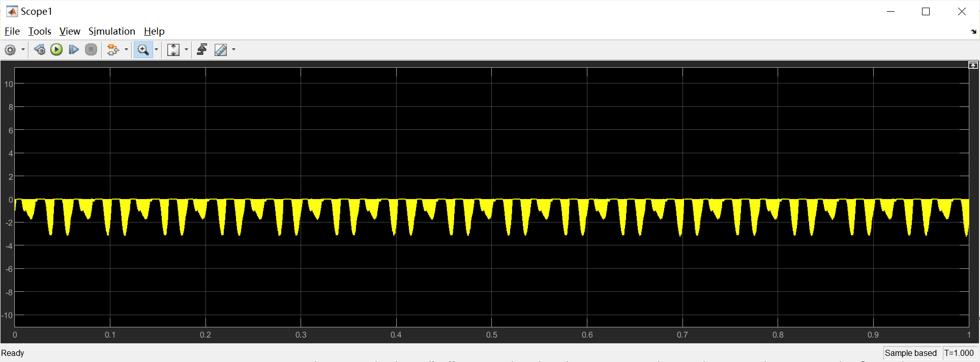Image resolution: width=980 pixels, height=362 pixels.
Task: Maximize the Scope1 window
Action: pyautogui.click(x=926, y=11)
